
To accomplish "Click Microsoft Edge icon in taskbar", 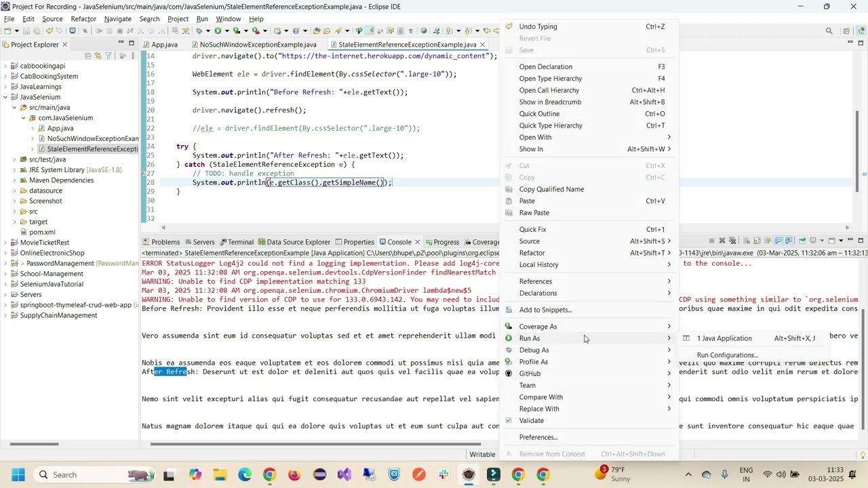I will tap(244, 474).
